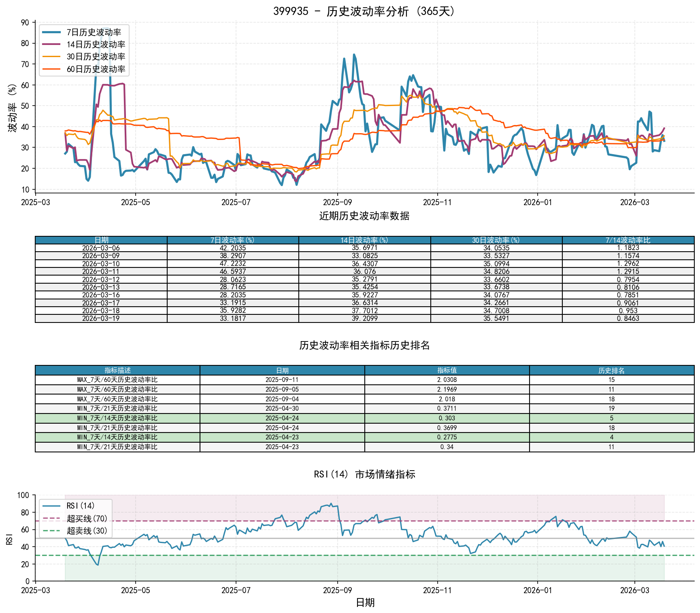The height and width of the screenshot is (613, 700).
Task: Click the 指标描述 column header
Action: pos(117,370)
